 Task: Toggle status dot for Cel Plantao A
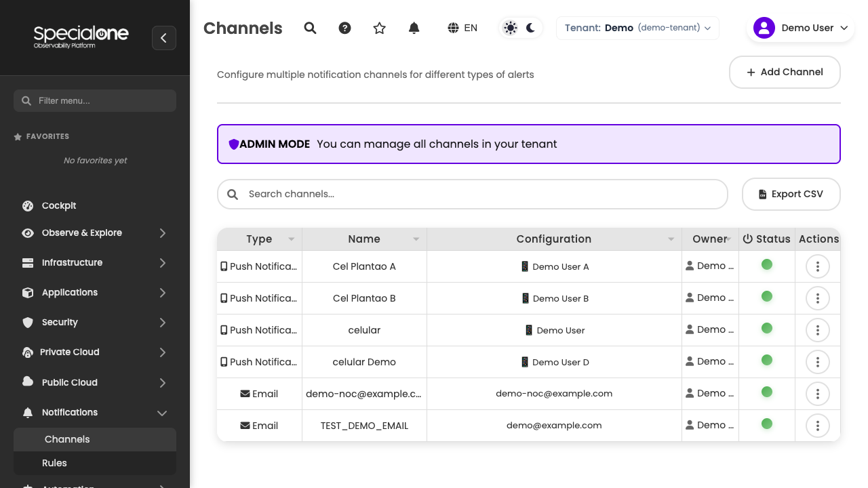tap(767, 264)
